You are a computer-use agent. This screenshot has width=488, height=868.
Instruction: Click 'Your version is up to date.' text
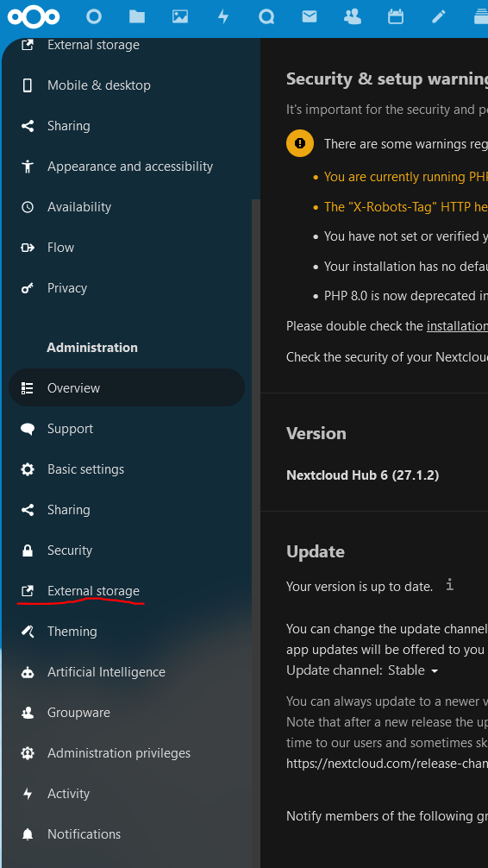click(359, 586)
